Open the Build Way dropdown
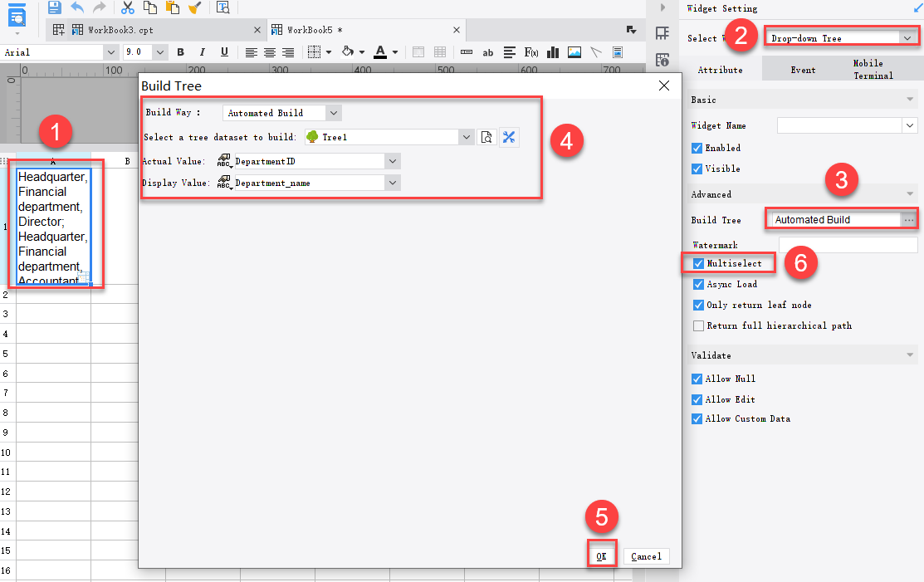924x582 pixels. (333, 112)
